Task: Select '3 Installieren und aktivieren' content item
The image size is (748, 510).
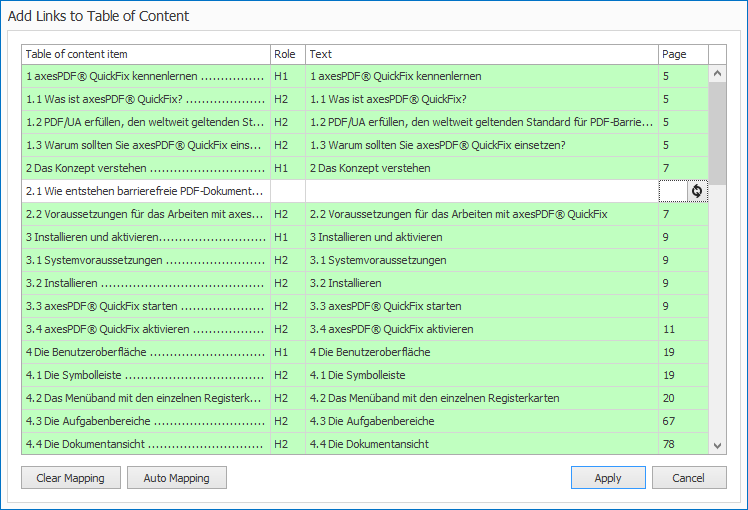Action: (146, 237)
